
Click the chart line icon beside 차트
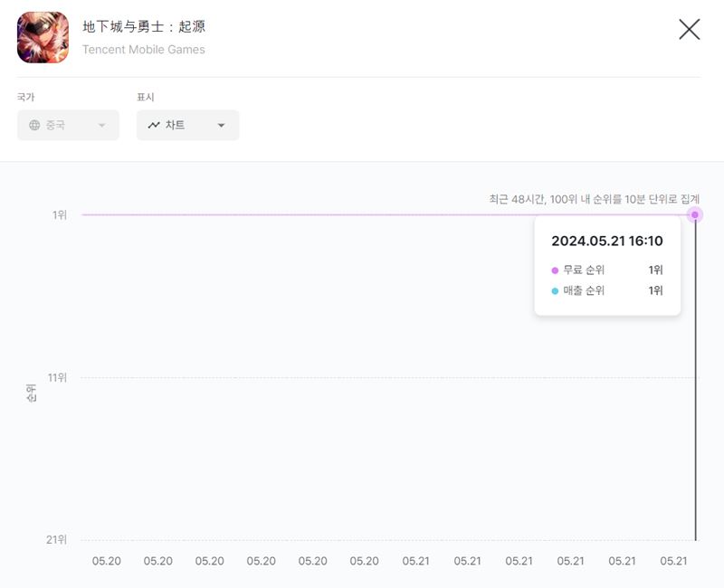[x=154, y=125]
